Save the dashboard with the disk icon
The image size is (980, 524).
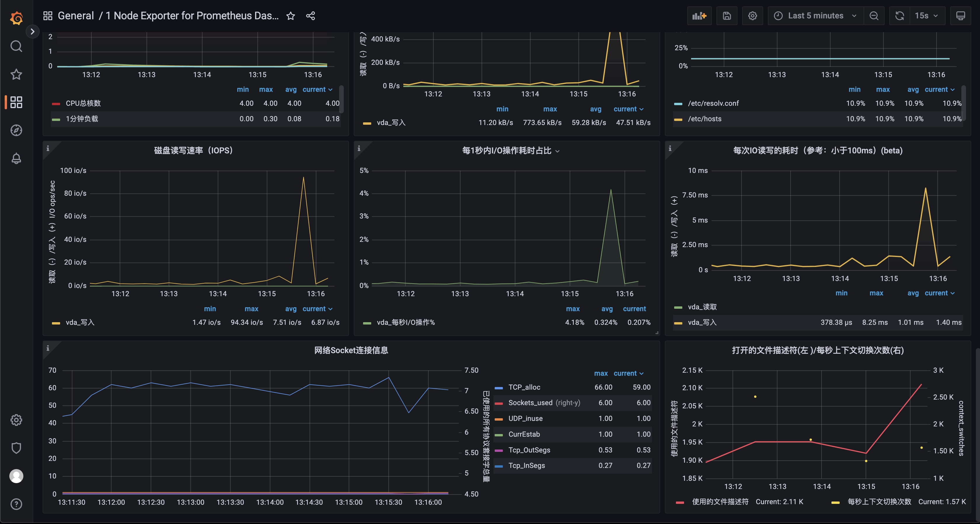coord(727,15)
